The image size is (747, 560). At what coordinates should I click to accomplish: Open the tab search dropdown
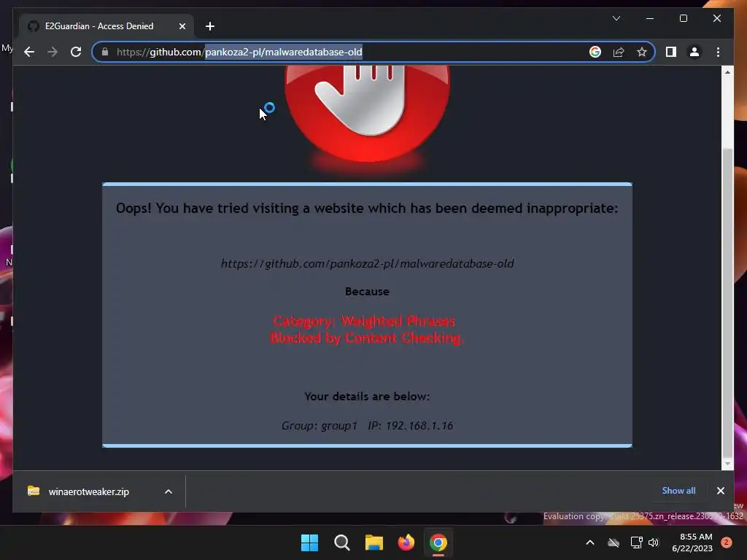point(616,18)
